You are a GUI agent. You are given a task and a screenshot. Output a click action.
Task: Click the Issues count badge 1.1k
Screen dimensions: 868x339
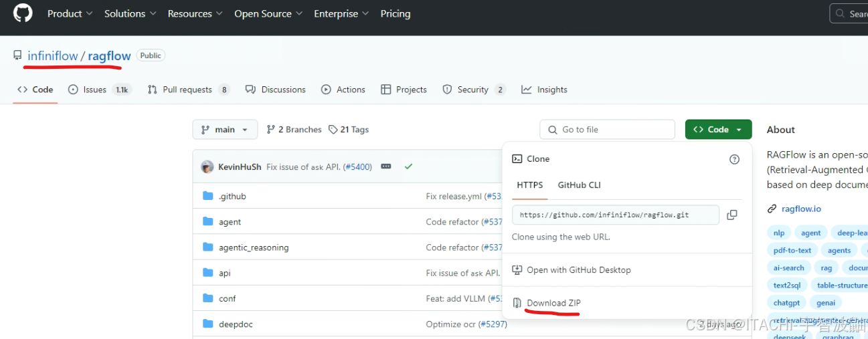(122, 90)
